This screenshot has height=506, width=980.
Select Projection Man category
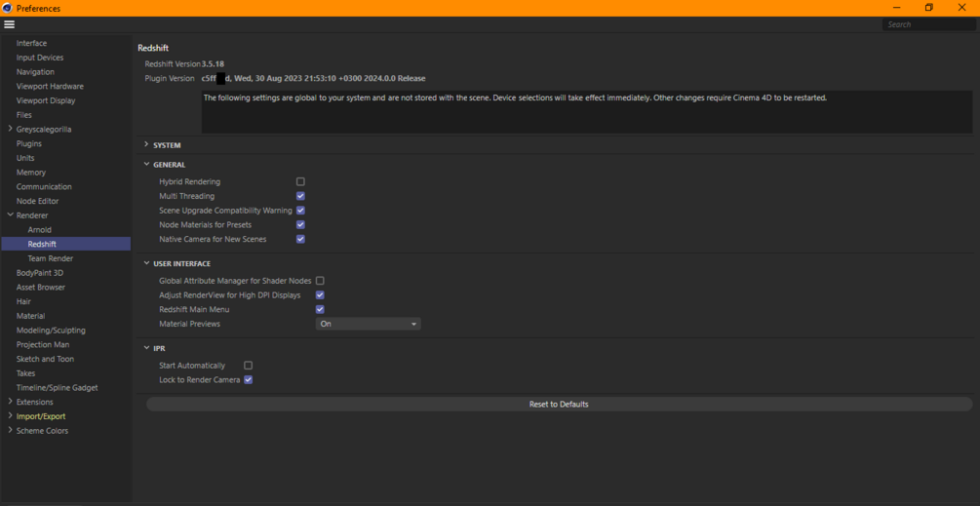tap(43, 345)
